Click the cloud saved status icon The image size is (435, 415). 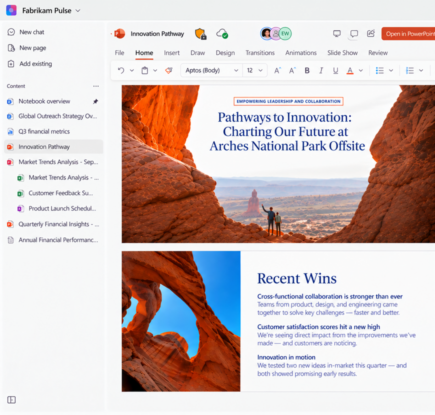point(222,34)
